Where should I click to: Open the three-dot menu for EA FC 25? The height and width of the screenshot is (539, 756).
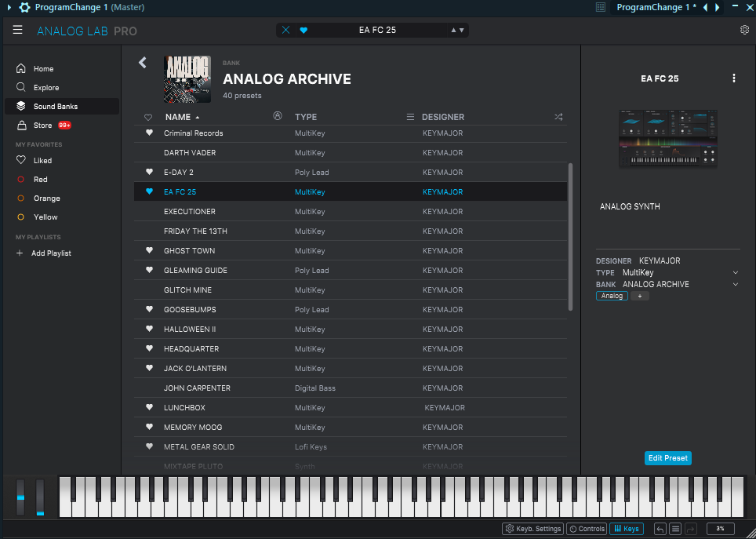coord(734,78)
